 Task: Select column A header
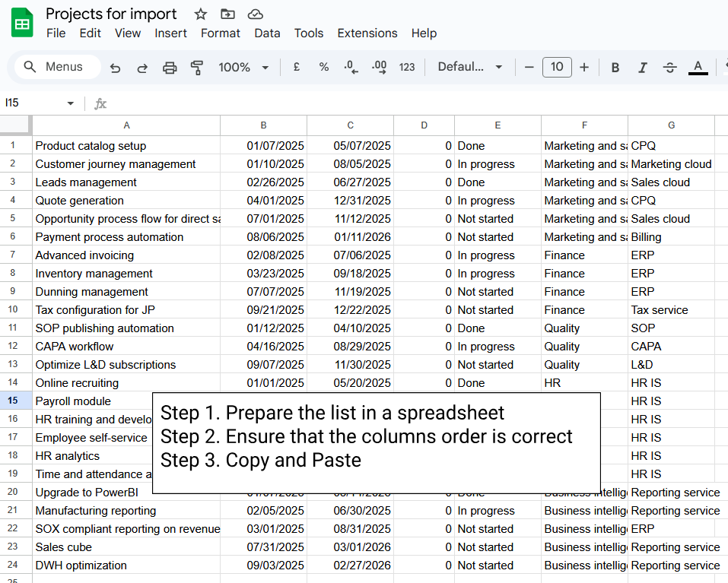point(126,125)
